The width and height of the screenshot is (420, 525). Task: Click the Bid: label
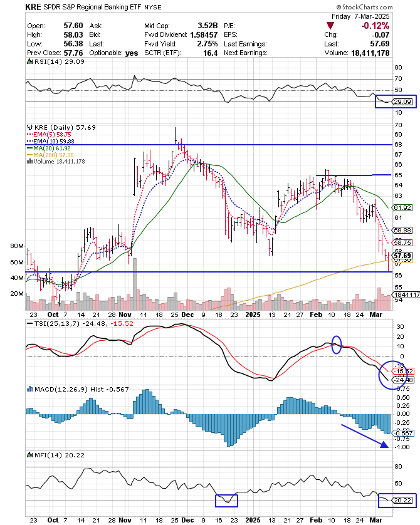[x=95, y=35]
